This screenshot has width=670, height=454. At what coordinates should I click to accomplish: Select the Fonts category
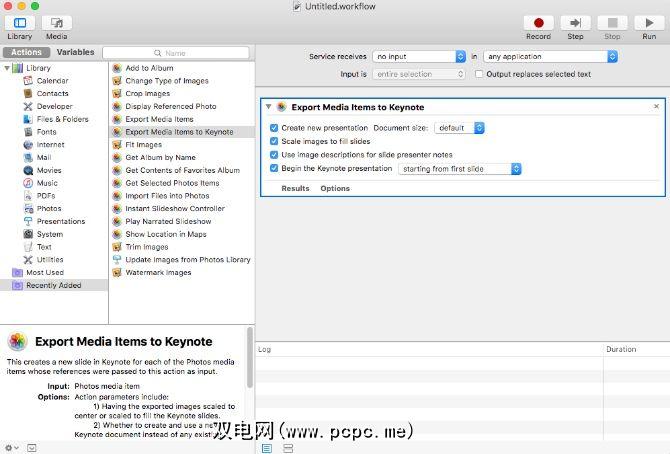coord(46,132)
